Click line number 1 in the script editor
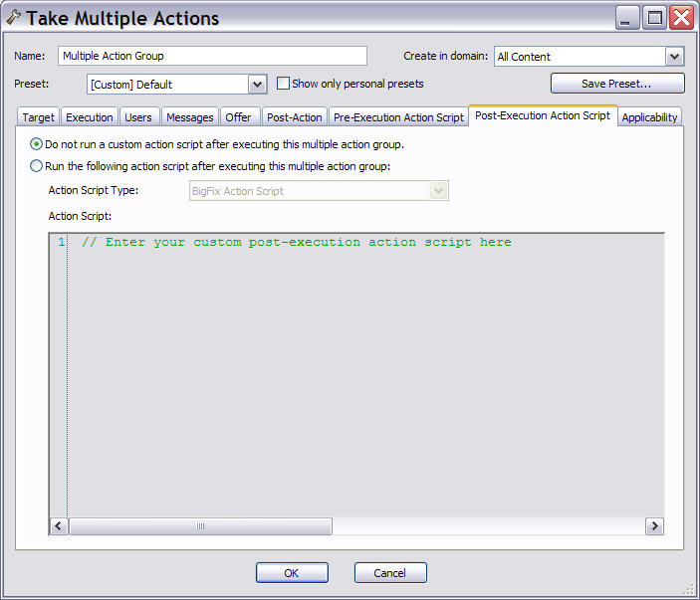This screenshot has width=700, height=600. click(61, 242)
